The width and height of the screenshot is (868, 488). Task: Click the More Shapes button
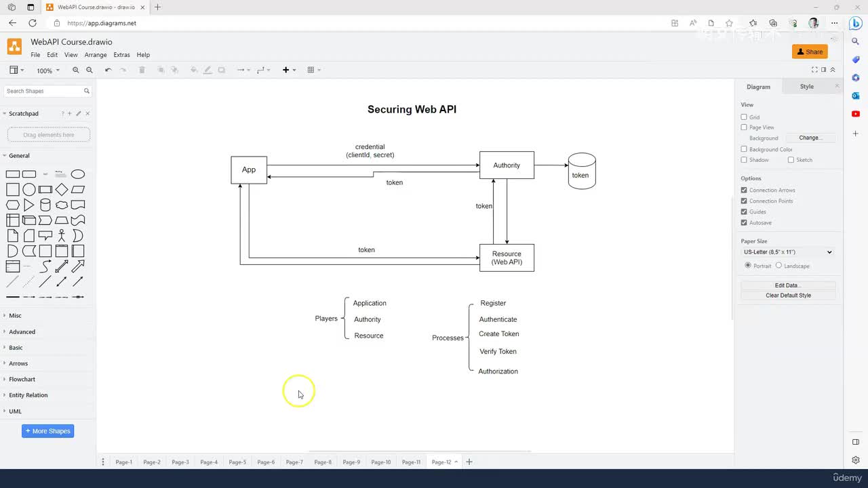[x=47, y=431]
